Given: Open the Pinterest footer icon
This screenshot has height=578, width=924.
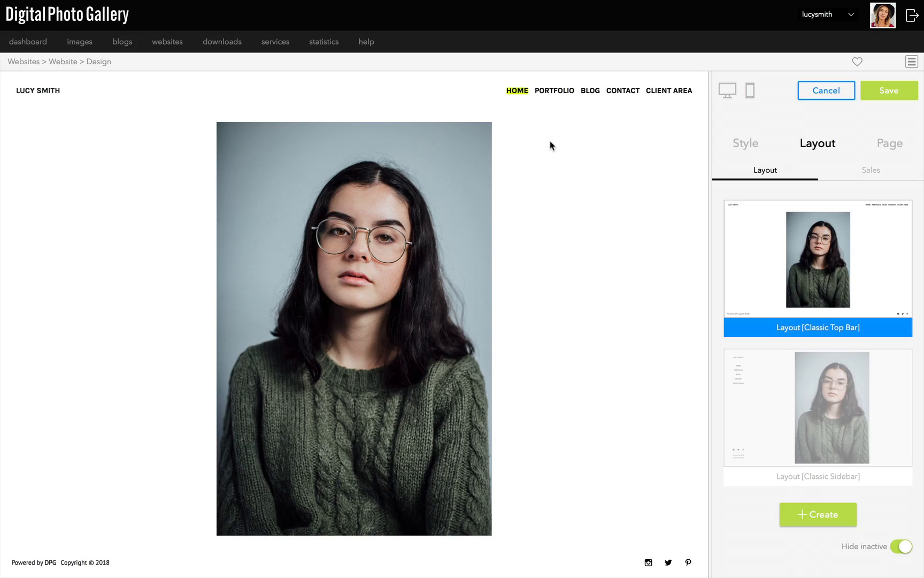Looking at the screenshot, I should [x=688, y=562].
